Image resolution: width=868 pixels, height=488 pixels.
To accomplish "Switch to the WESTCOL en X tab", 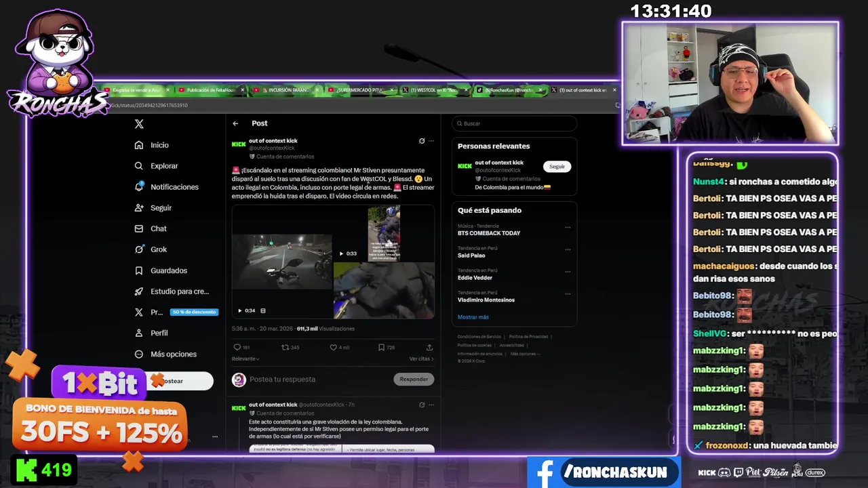I will point(433,89).
